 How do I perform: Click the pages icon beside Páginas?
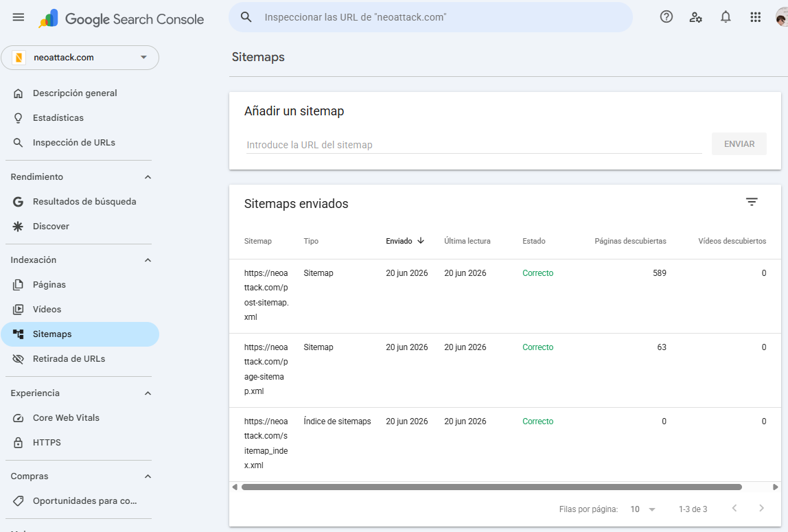18,285
